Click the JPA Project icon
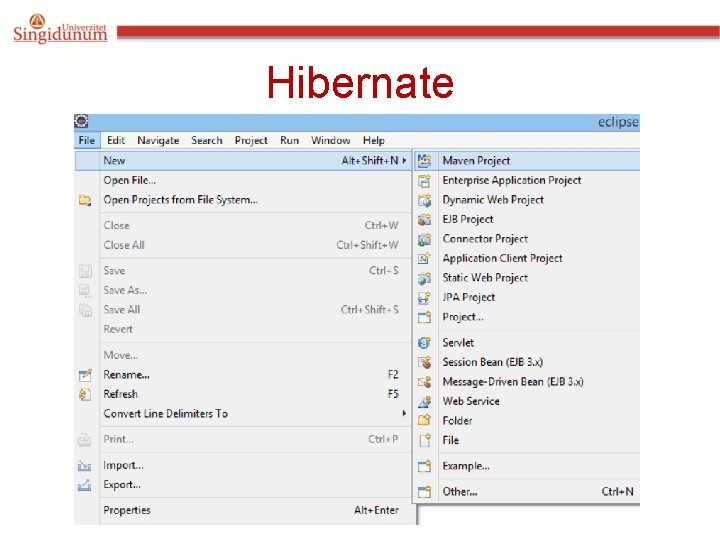The image size is (720, 540). [425, 298]
